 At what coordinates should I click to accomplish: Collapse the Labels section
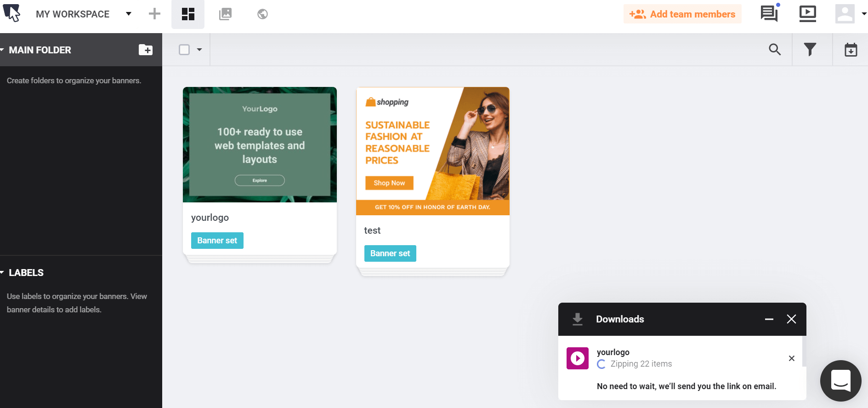pyautogui.click(x=3, y=273)
